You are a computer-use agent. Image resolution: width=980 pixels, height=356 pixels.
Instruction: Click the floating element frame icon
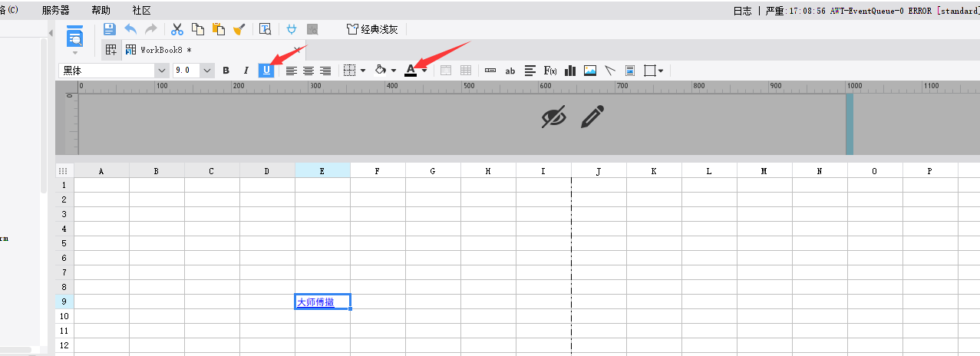[x=650, y=71]
